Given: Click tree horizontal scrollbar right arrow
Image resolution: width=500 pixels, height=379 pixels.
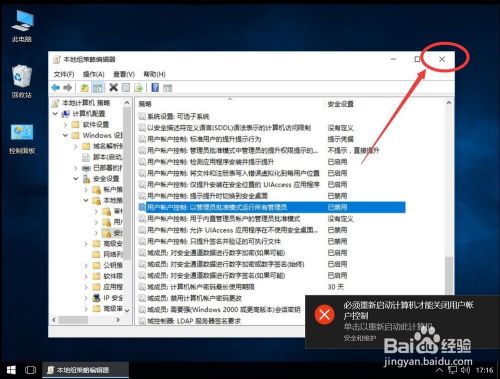Looking at the screenshot, I should pyautogui.click(x=118, y=320).
